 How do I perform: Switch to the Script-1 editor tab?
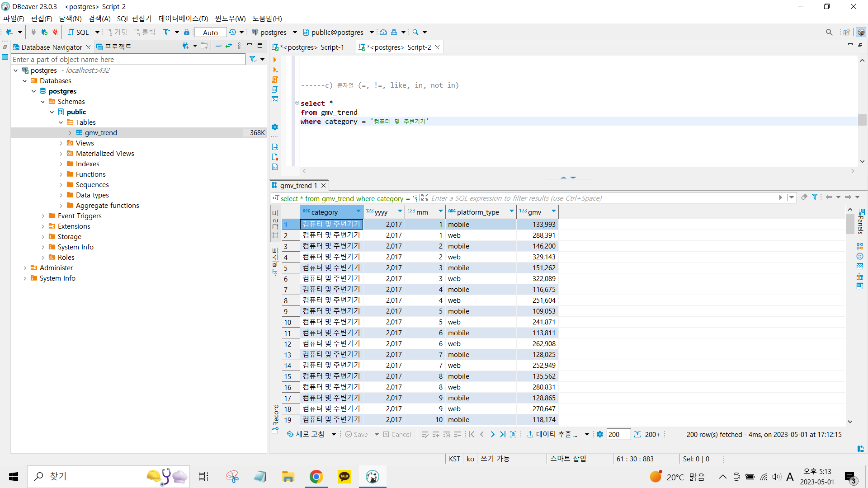click(312, 47)
